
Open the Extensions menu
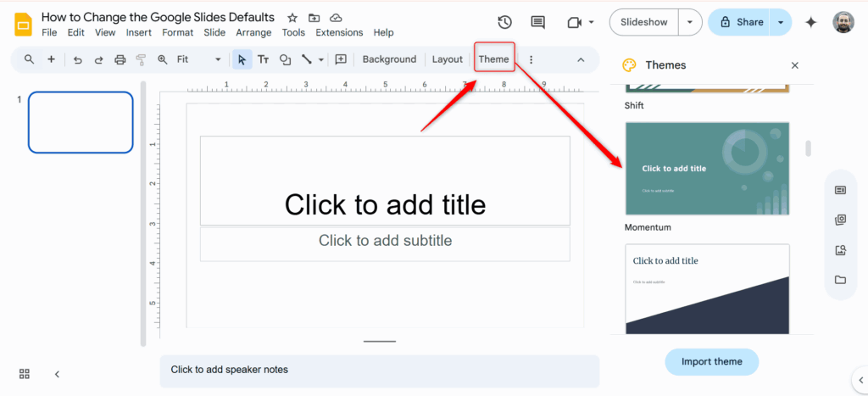[339, 33]
